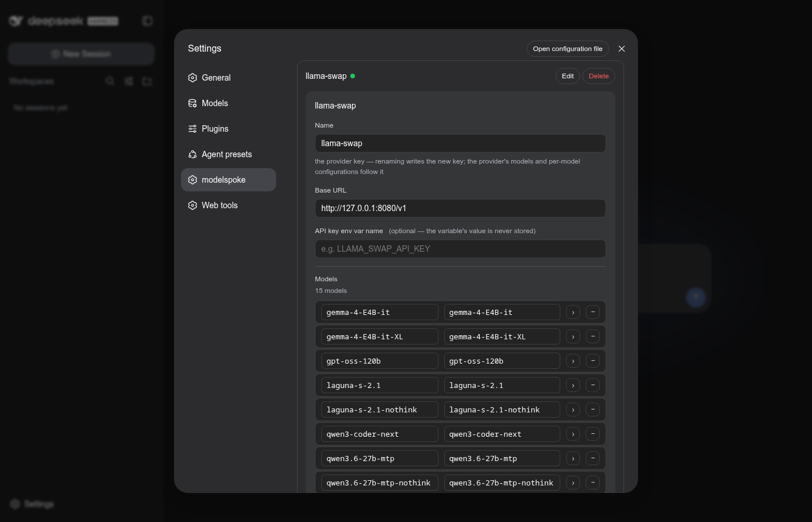
Task: Click the modelspoke gear icon
Action: pos(193,180)
